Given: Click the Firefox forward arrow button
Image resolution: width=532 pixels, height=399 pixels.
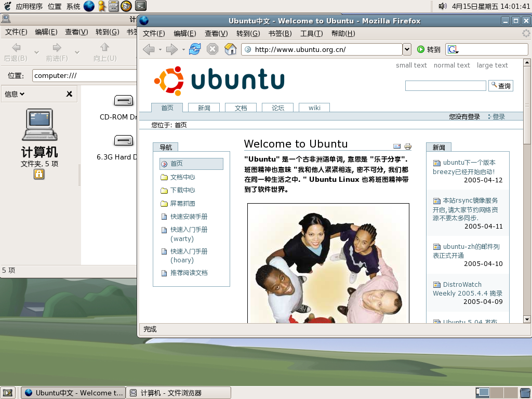Looking at the screenshot, I should coord(171,49).
